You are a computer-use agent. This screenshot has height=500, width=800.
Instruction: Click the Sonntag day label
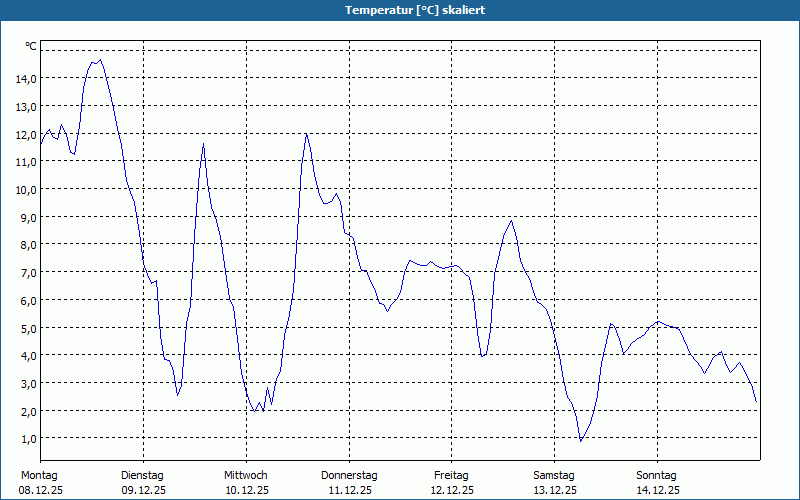click(657, 476)
